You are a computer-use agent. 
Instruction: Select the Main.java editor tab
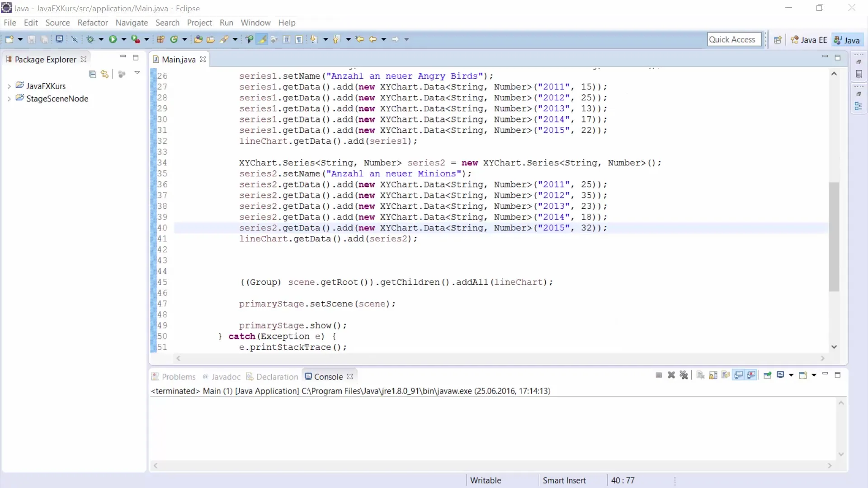179,59
